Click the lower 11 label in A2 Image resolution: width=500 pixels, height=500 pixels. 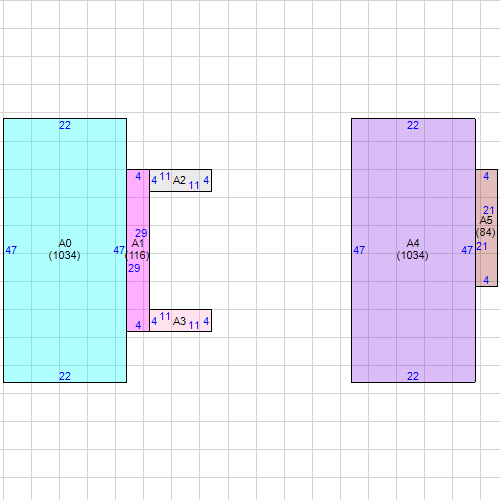pyautogui.click(x=194, y=185)
